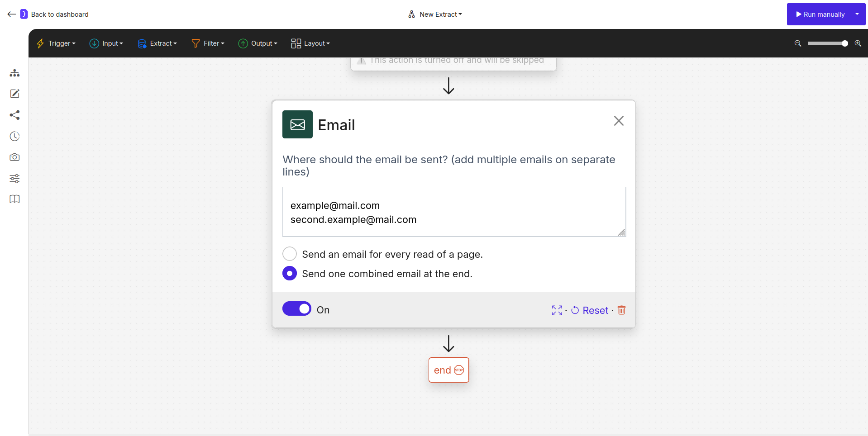Screen dimensions: 868x436
Task: Select the edit icon in the sidebar
Action: click(14, 94)
